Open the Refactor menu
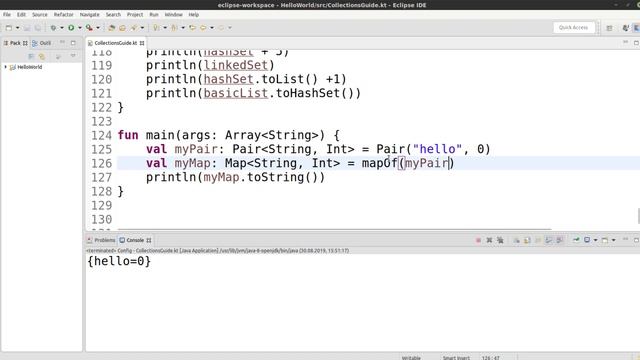Image resolution: width=640 pixels, height=360 pixels. (x=64, y=14)
